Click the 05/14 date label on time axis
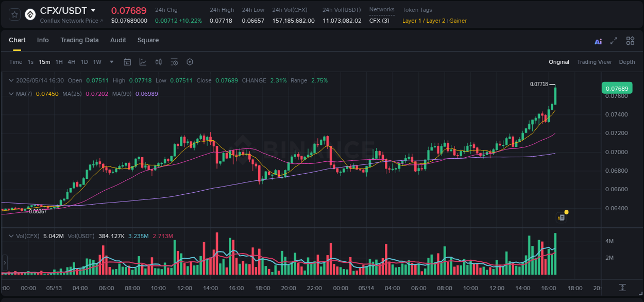 tap(366, 288)
